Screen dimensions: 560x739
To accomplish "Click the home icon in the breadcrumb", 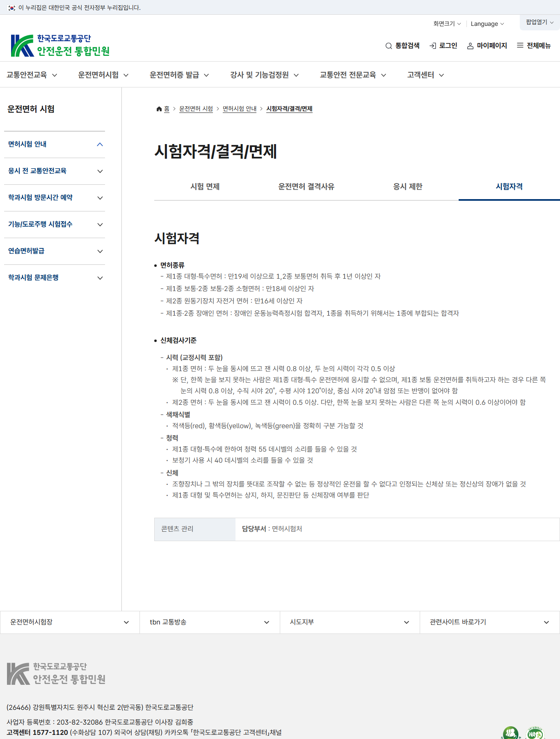I will point(159,109).
